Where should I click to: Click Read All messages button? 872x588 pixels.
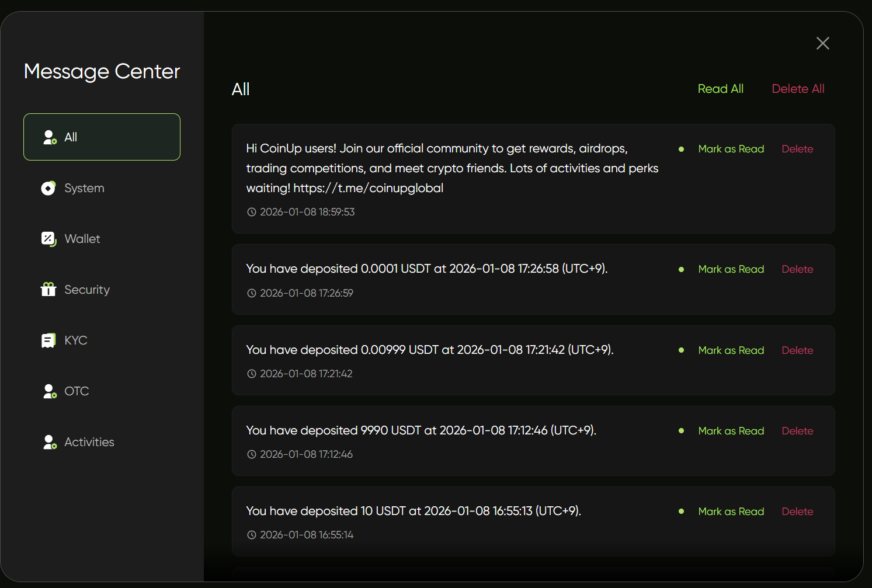[720, 89]
